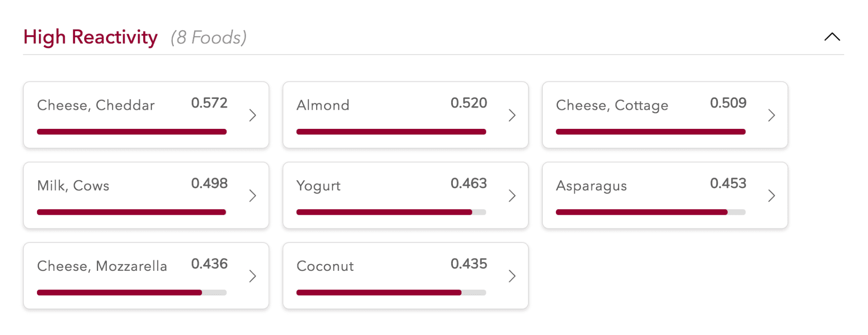Click the Coconut card's arrow icon
Screen dimensions: 868x335
click(x=512, y=276)
